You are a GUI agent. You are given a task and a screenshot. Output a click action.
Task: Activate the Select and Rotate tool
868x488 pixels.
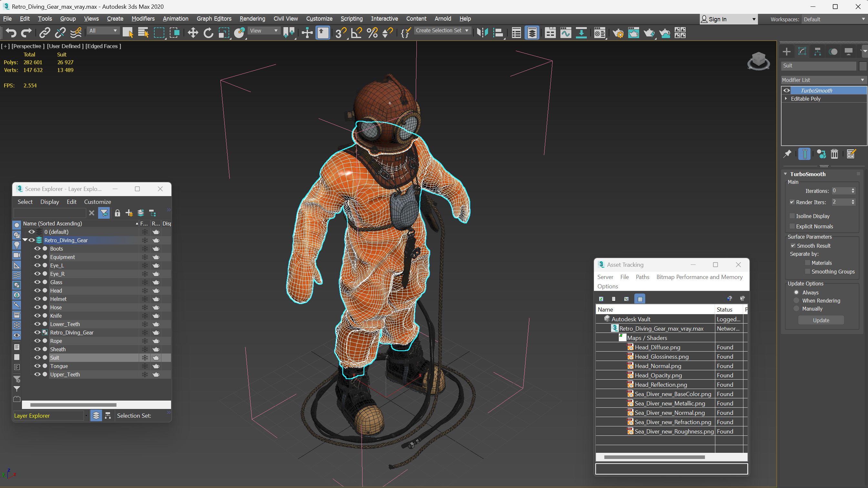[x=208, y=33]
